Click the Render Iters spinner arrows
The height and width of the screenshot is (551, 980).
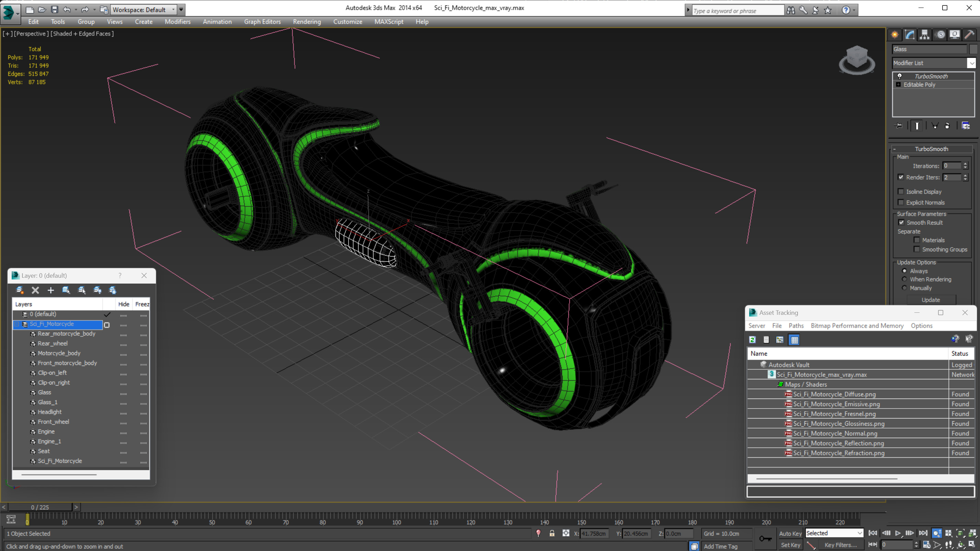(965, 177)
